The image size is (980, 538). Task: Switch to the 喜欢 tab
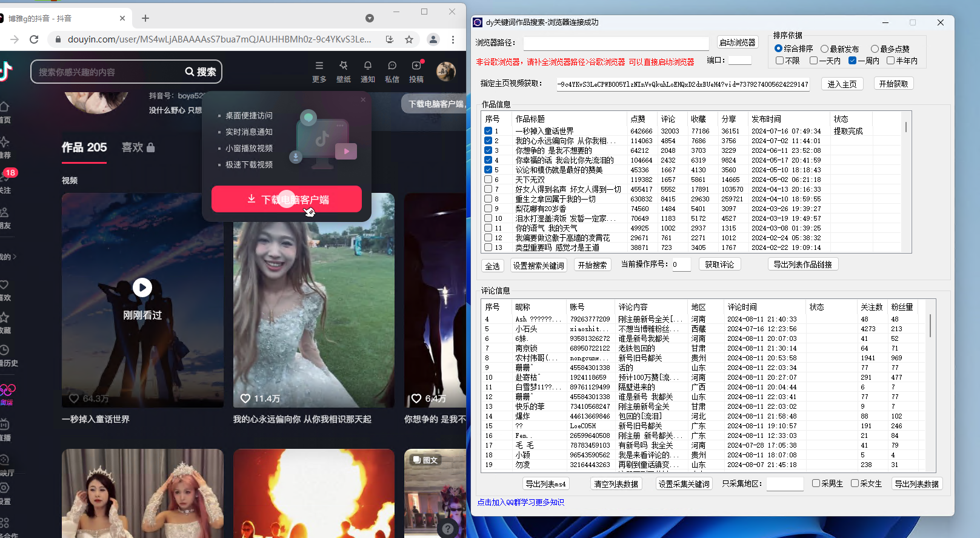pos(138,147)
